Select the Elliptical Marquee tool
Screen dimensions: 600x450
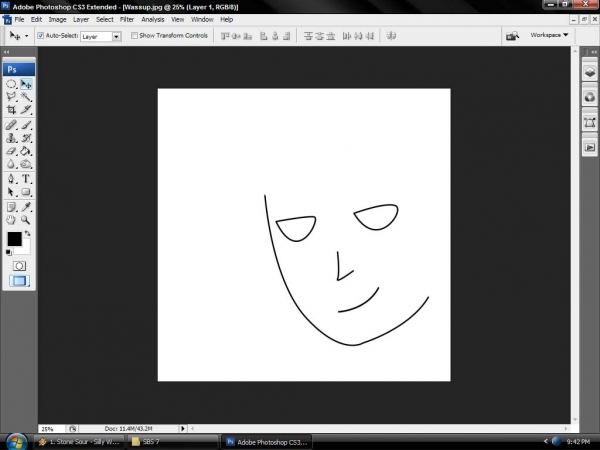11,84
